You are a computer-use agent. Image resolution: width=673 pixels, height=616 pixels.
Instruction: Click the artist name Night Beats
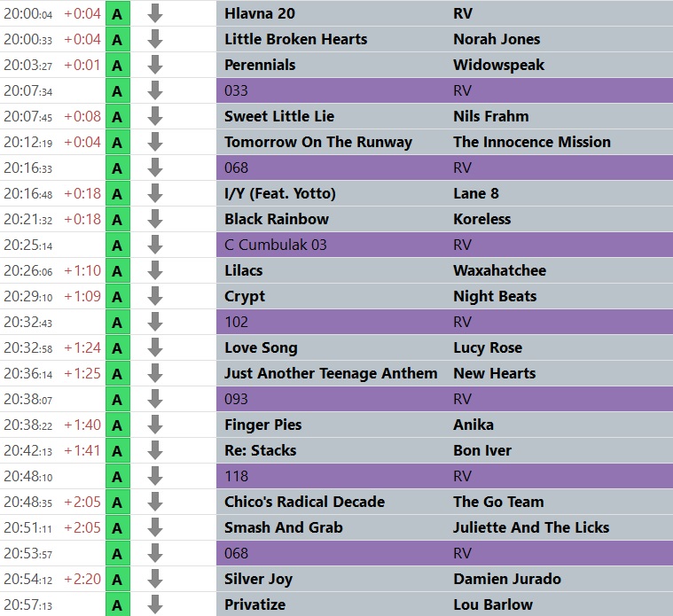495,296
